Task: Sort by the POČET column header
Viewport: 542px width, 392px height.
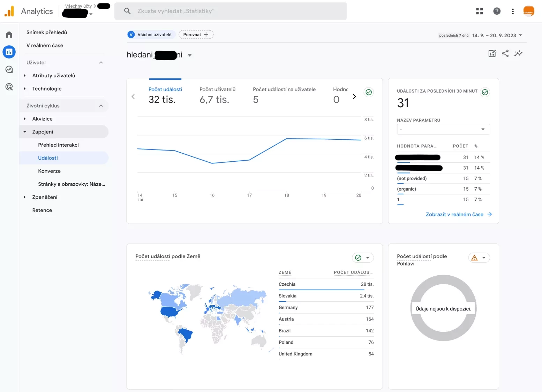Action: pyautogui.click(x=460, y=146)
